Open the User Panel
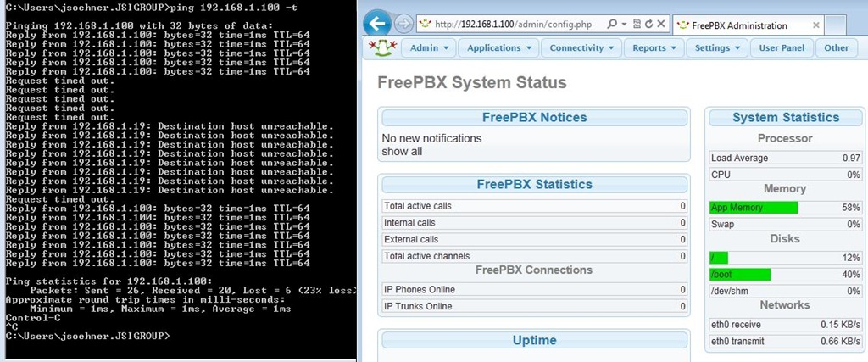The height and width of the screenshot is (362, 868). pos(782,48)
